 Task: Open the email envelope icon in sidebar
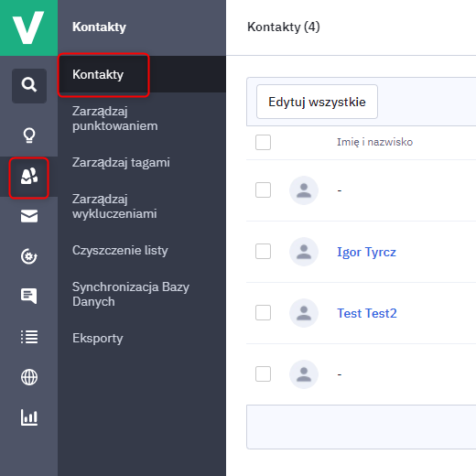coord(29,216)
